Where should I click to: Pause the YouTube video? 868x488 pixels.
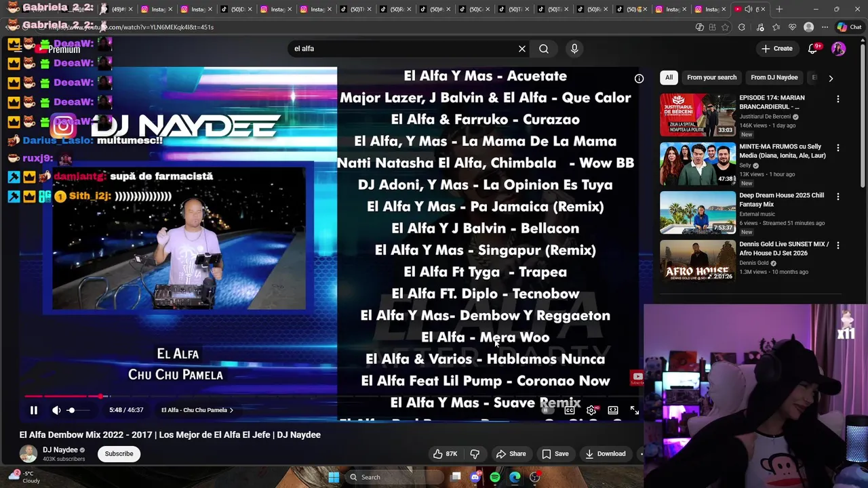(x=33, y=410)
